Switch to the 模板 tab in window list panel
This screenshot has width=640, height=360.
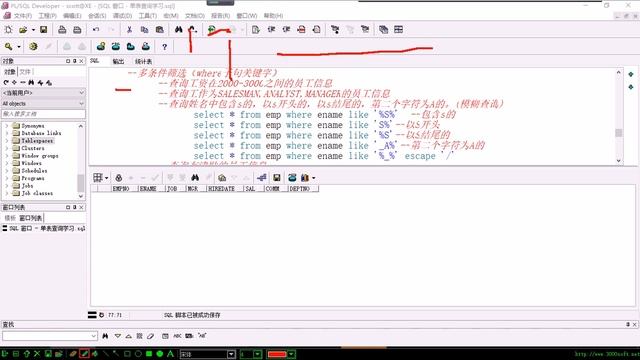point(10,218)
